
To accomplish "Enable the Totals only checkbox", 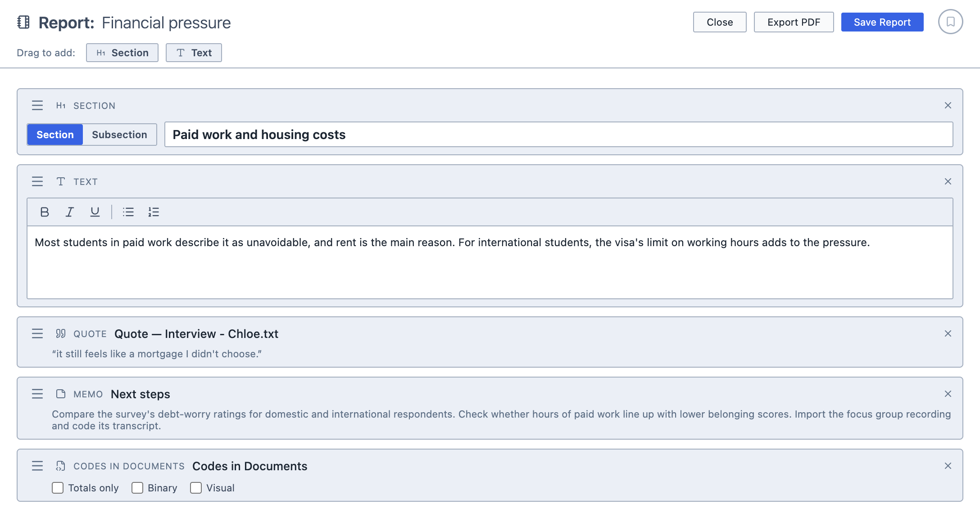I will (x=58, y=488).
